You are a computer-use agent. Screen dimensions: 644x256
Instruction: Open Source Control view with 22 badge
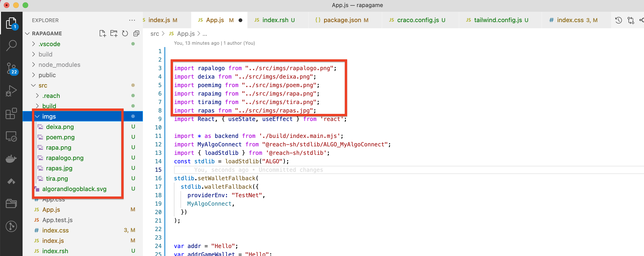[11, 68]
